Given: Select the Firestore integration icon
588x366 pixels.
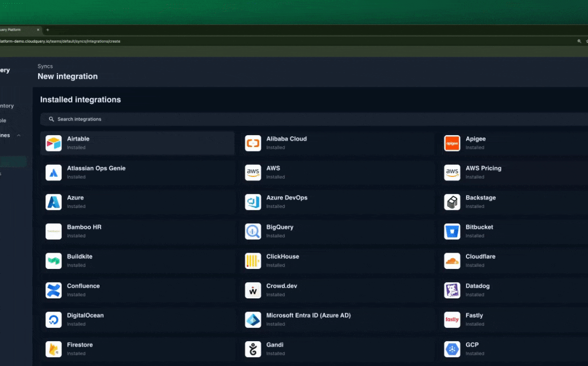Looking at the screenshot, I should click(x=53, y=349).
